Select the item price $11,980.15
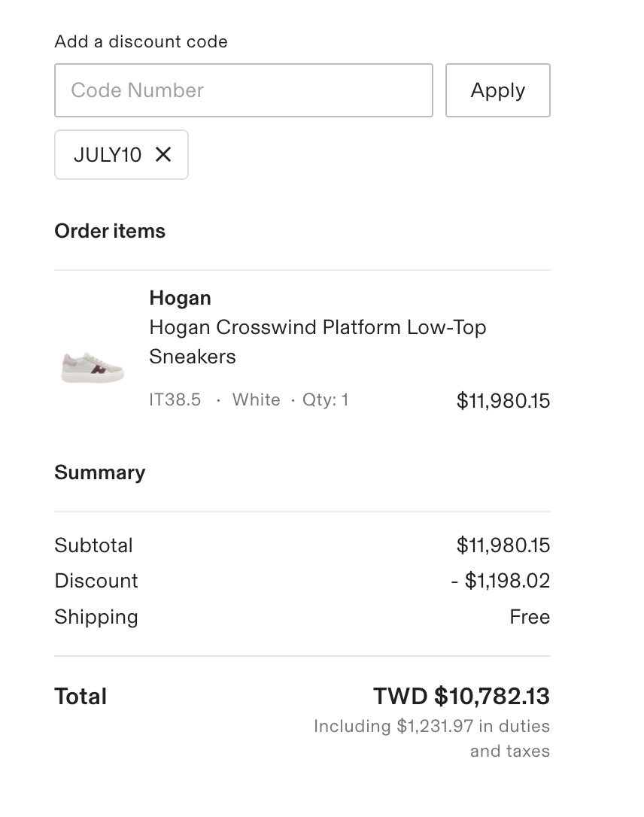 coord(503,401)
